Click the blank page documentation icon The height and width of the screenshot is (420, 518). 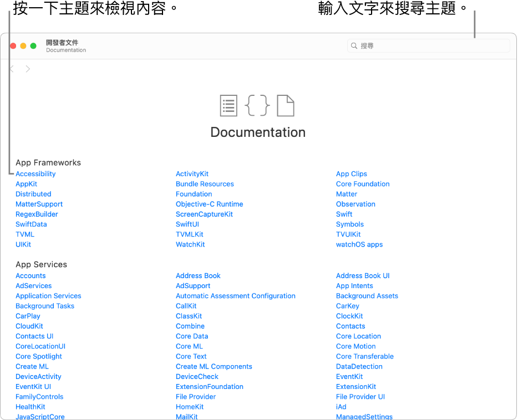286,106
